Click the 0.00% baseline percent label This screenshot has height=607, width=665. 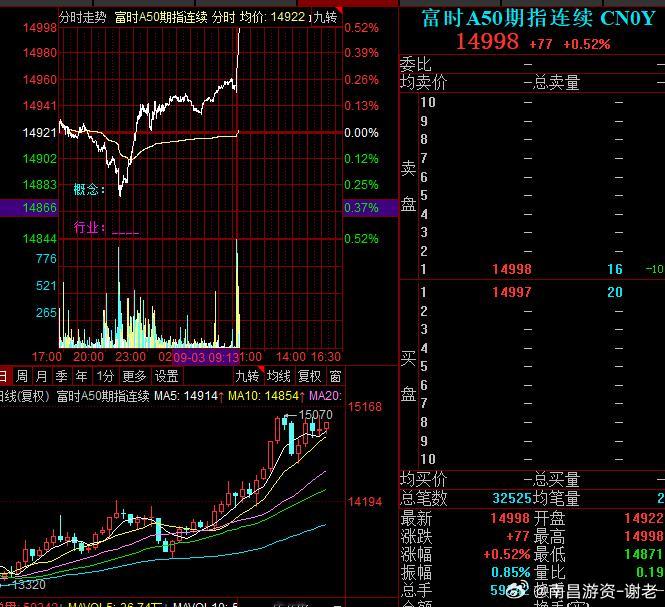point(361,133)
